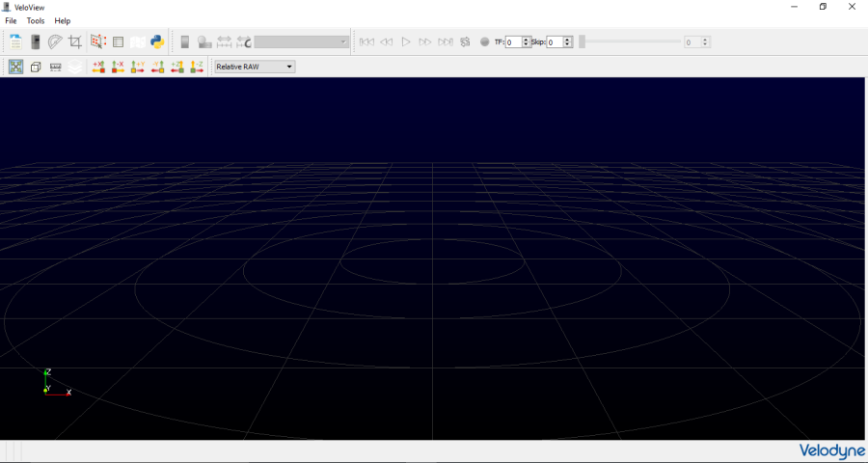This screenshot has height=463, width=868.
Task: Activate the ruler measurement tool
Action: [55, 67]
